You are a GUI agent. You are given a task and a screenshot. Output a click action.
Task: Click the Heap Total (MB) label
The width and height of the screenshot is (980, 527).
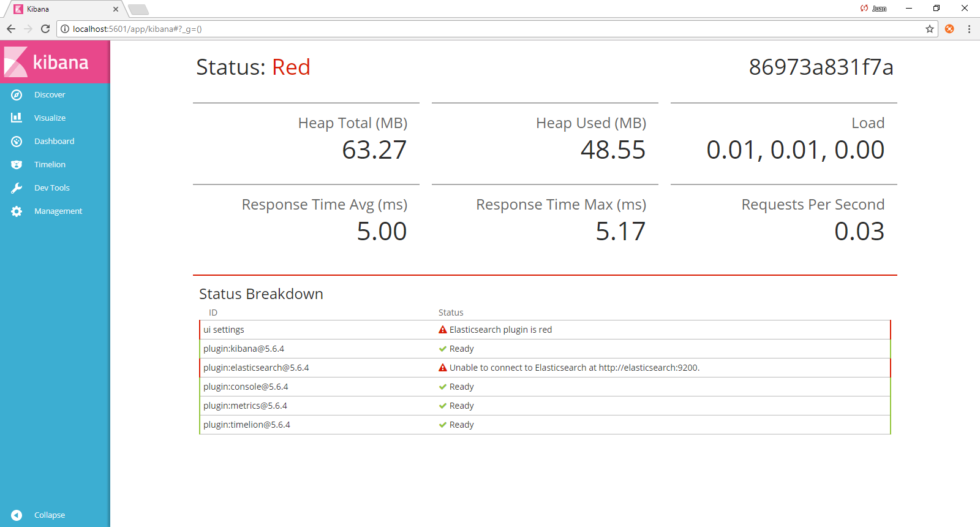(353, 123)
